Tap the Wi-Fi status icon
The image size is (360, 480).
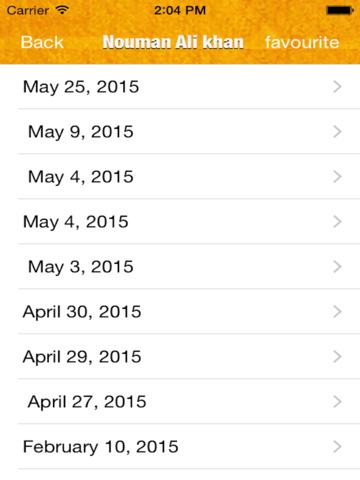(x=62, y=10)
